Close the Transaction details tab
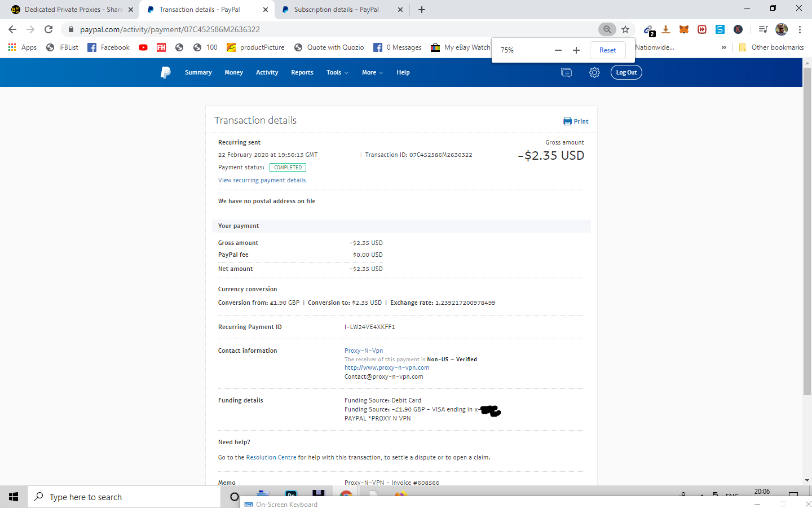 (x=266, y=10)
